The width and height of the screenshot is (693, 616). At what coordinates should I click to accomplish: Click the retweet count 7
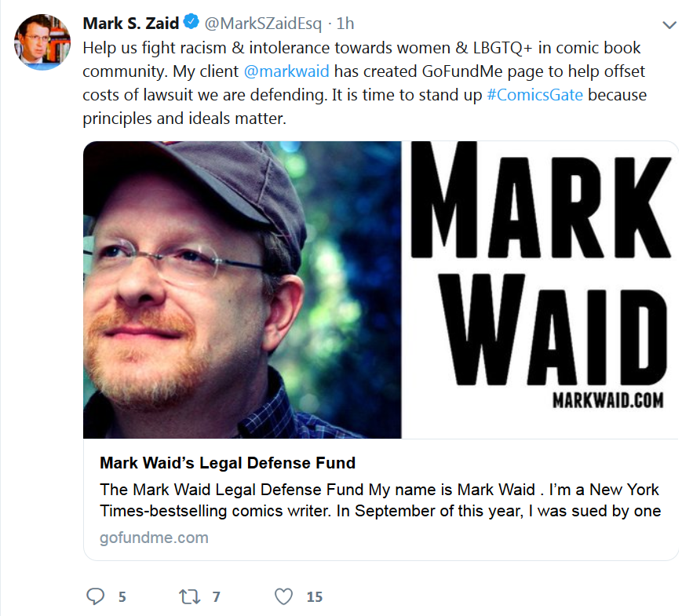pos(216,597)
